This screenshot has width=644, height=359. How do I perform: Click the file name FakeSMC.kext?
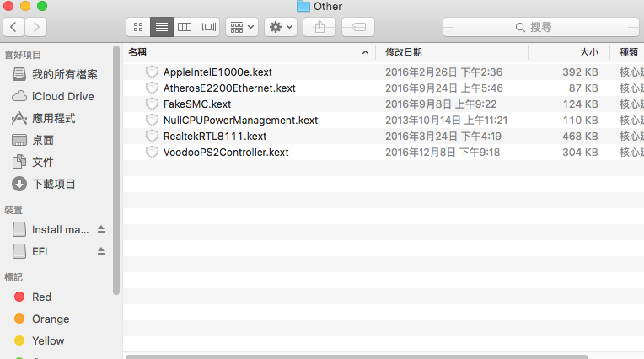197,104
